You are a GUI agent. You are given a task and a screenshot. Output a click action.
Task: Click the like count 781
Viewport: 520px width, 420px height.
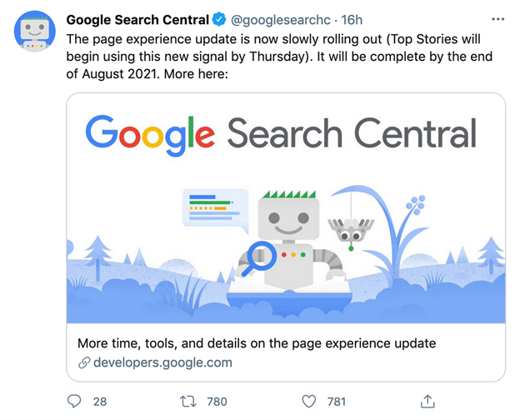337,401
